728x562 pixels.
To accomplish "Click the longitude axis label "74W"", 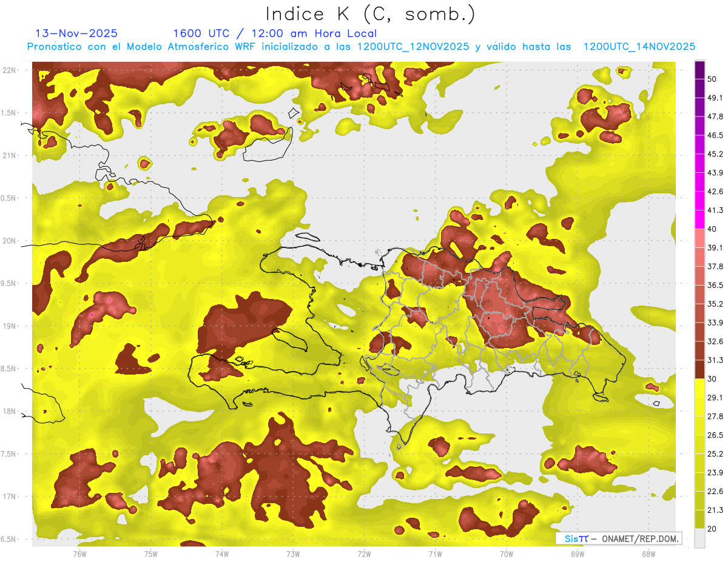I will [222, 554].
